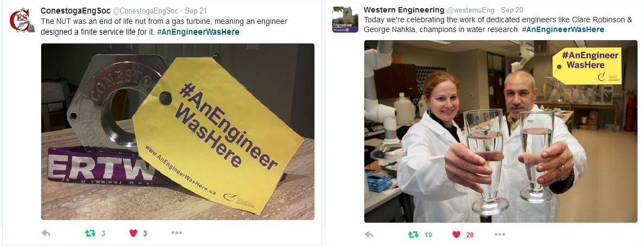The image size is (644, 246).
Task: Enlarge the photo of researchers holding water glasses
Action: (x=501, y=131)
